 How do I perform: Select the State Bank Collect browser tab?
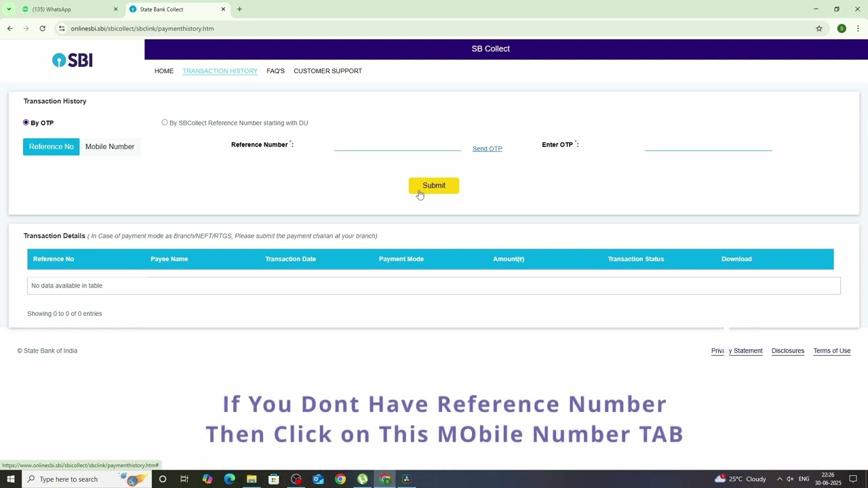[178, 9]
